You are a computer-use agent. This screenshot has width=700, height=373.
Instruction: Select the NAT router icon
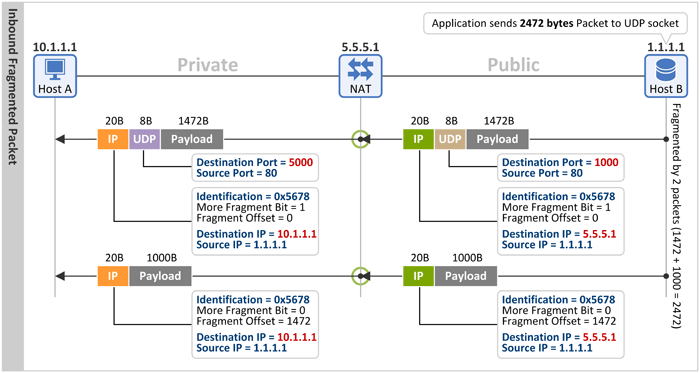360,76
